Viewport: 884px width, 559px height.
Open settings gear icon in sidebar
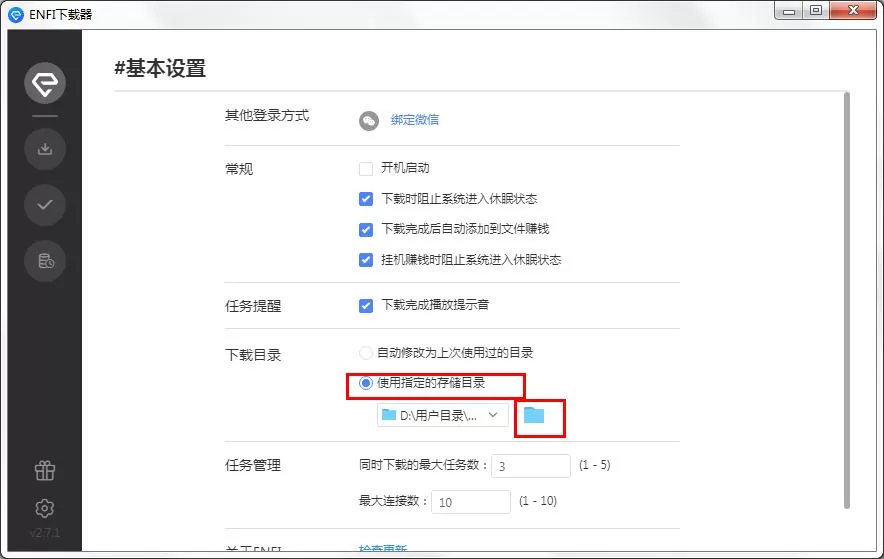coord(45,508)
